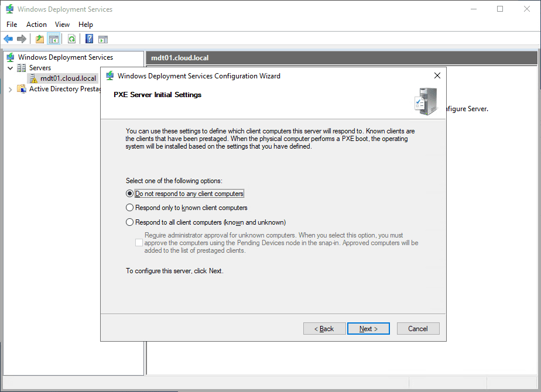Check Require administrator approval for unknown computers
The image size is (541, 392).
139,243
